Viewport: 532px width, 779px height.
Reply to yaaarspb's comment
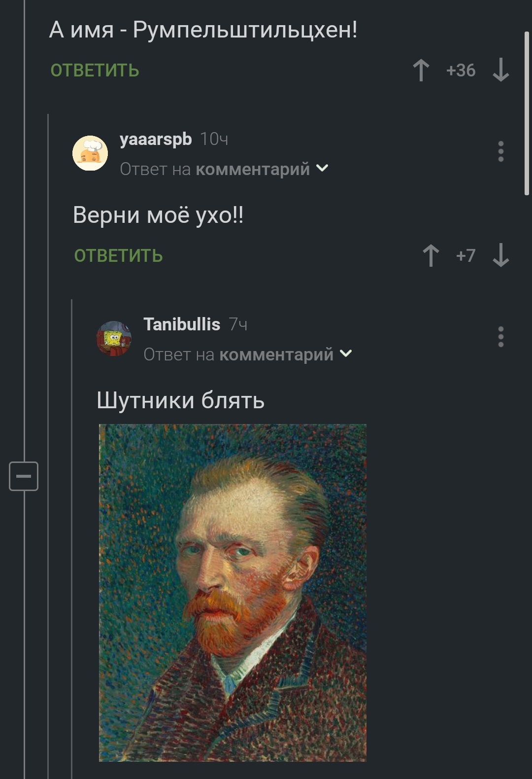click(118, 256)
